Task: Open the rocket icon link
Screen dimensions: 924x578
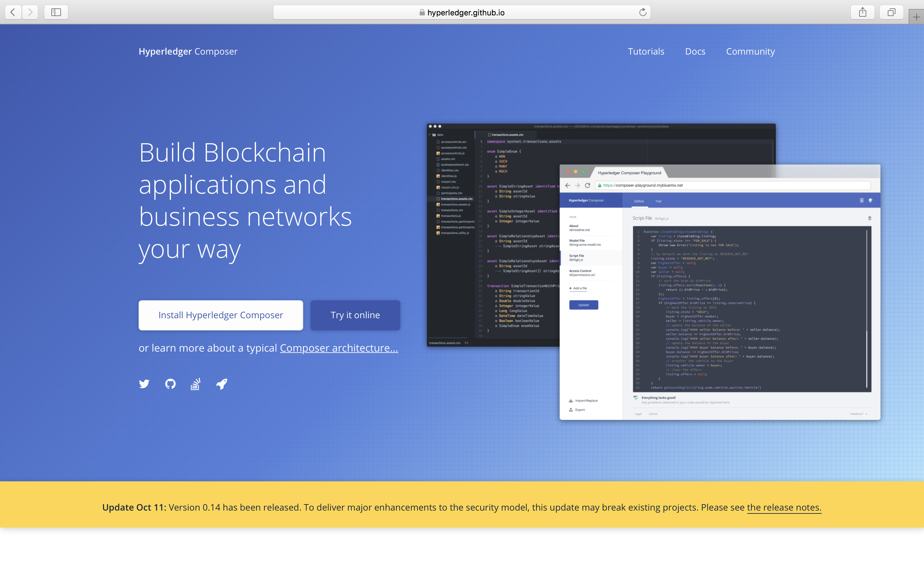Action: 222,384
